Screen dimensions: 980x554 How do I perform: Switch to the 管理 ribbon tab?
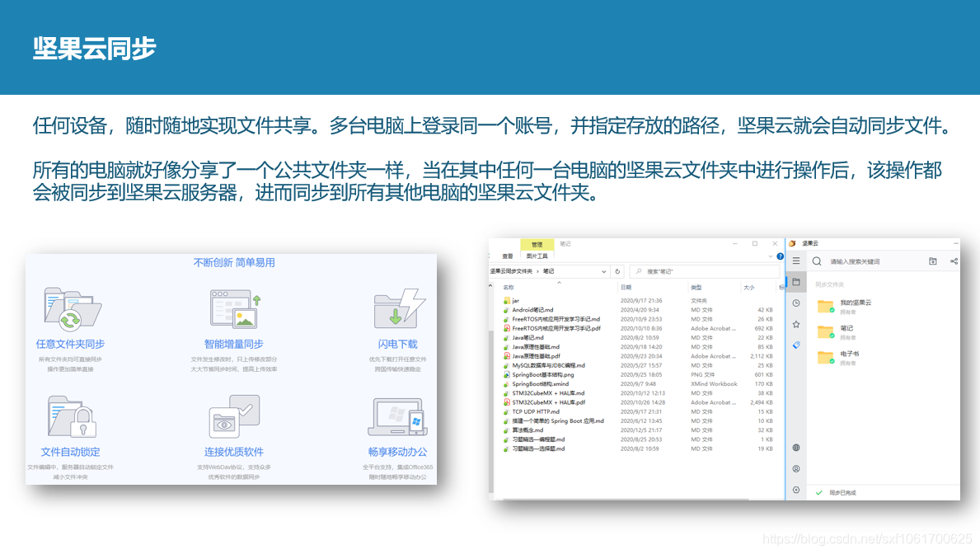[537, 245]
